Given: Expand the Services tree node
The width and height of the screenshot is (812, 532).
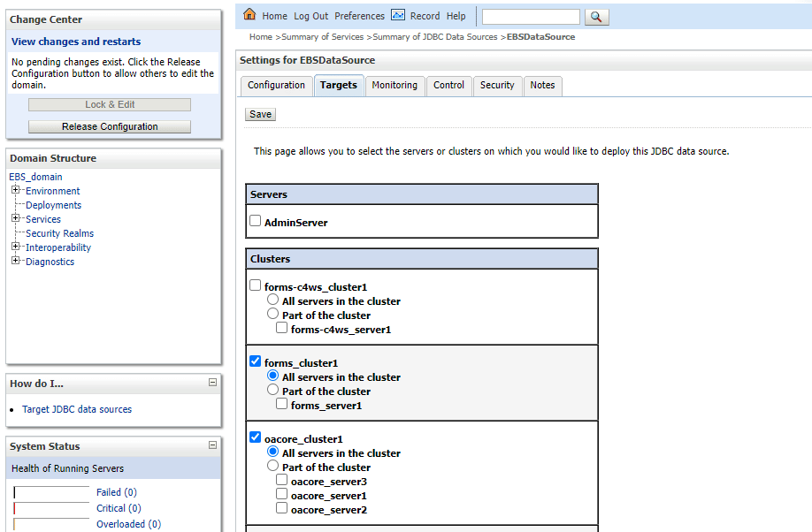Looking at the screenshot, I should (16, 218).
